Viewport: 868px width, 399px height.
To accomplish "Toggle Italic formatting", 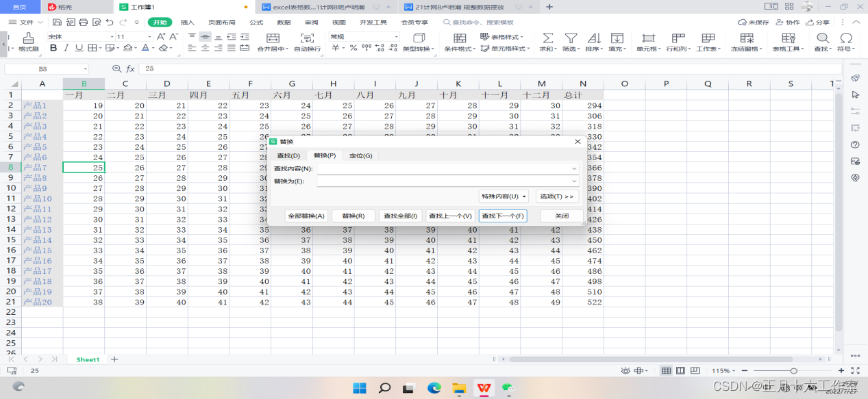I will click(x=66, y=48).
